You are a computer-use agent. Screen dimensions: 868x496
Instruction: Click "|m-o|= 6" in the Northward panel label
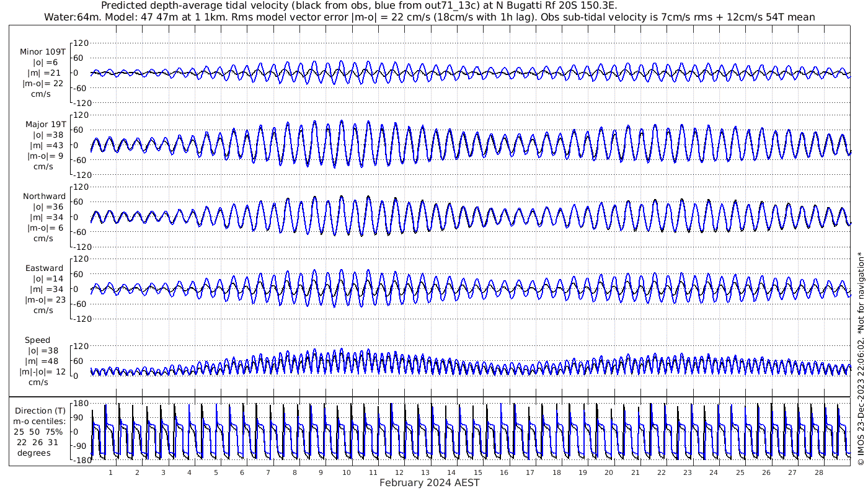(45, 228)
